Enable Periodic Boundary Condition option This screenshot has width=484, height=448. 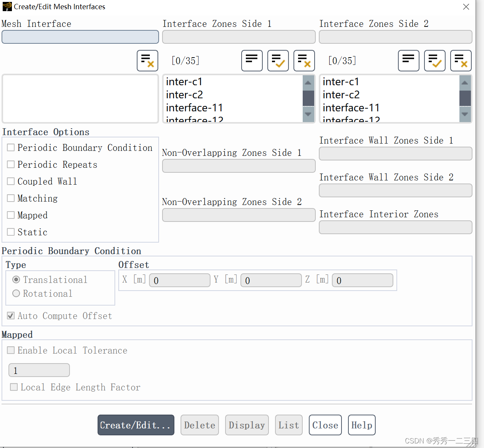[x=10, y=147]
